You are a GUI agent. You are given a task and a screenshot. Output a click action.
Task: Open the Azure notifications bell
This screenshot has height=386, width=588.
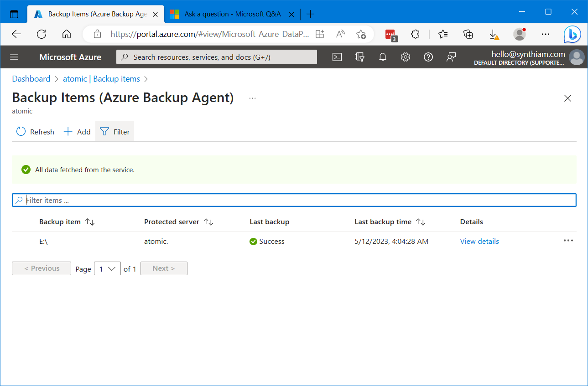pos(383,57)
